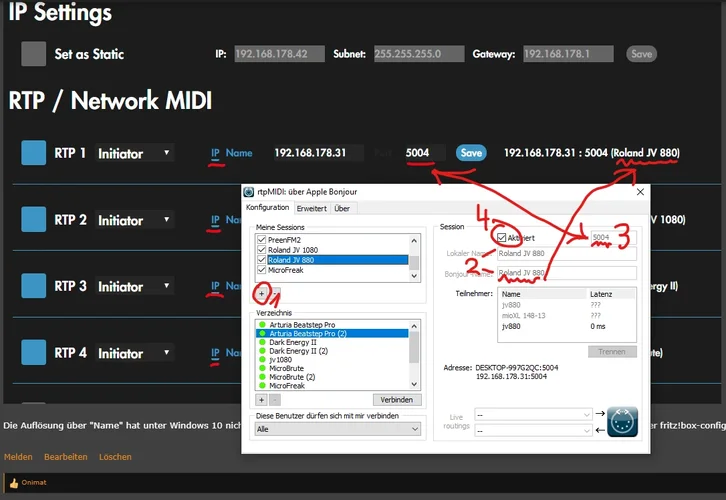
Task: Select the jv880 participant with 0 ms latency
Action: pos(567,326)
